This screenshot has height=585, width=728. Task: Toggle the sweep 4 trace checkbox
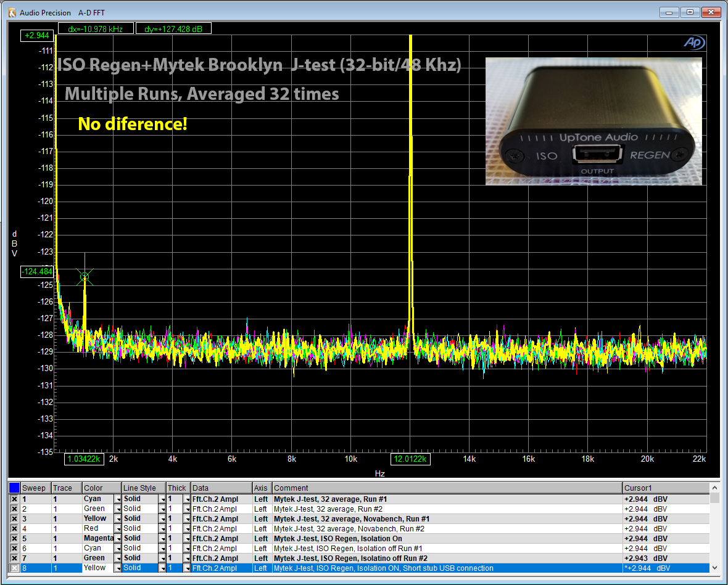coord(14,528)
